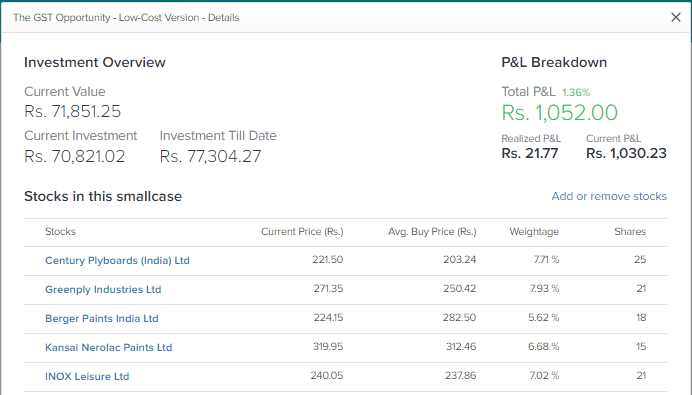Close the smallcase details dialog

tap(676, 17)
